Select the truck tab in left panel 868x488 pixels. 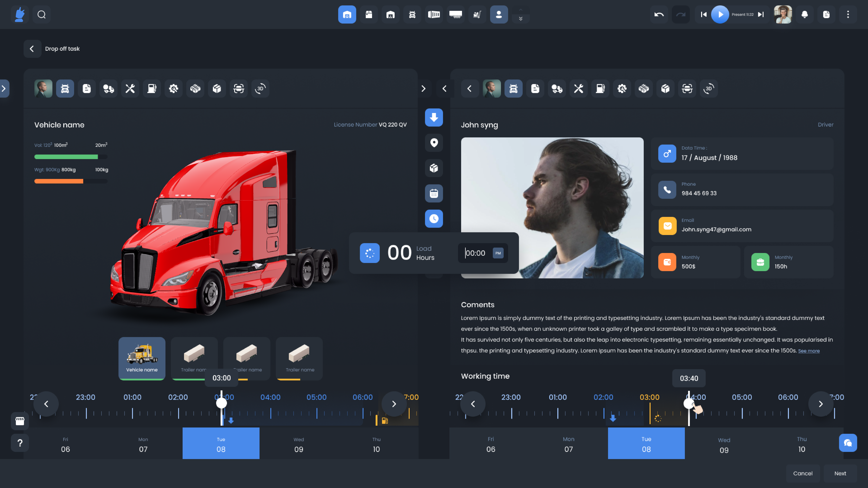click(65, 89)
